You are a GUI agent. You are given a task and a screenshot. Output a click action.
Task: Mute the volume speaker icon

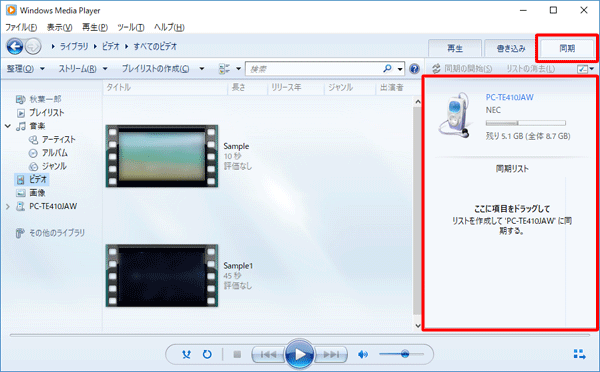tap(362, 354)
